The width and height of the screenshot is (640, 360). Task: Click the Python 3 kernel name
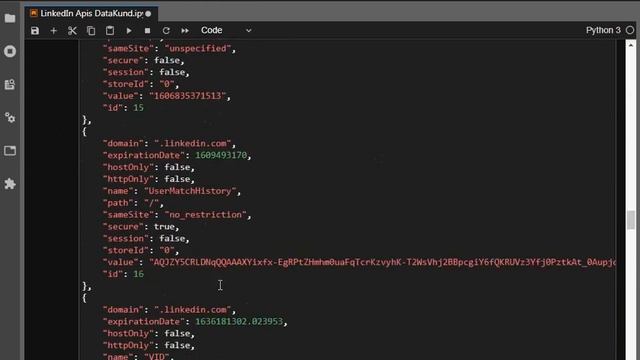point(603,30)
